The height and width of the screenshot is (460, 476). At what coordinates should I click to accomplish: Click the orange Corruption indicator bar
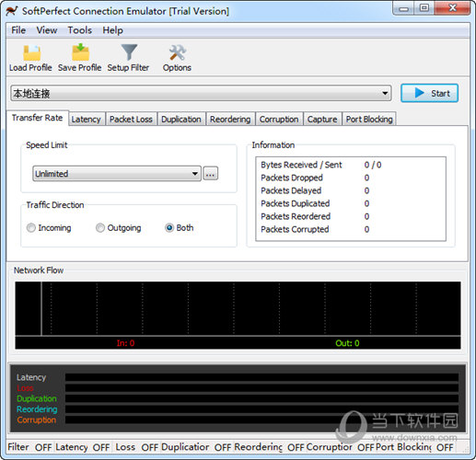(261, 420)
